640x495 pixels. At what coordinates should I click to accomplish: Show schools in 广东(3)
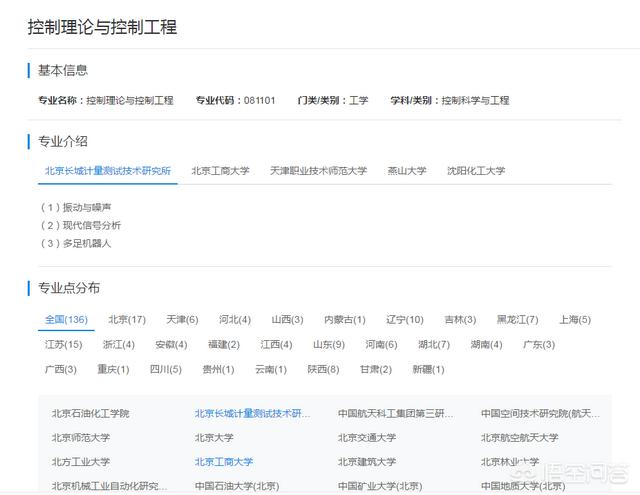click(539, 345)
